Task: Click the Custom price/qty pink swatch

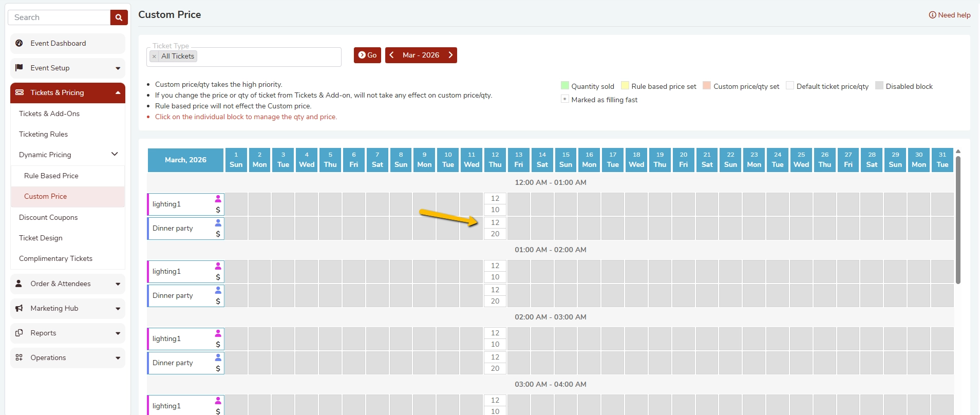Action: pos(707,85)
